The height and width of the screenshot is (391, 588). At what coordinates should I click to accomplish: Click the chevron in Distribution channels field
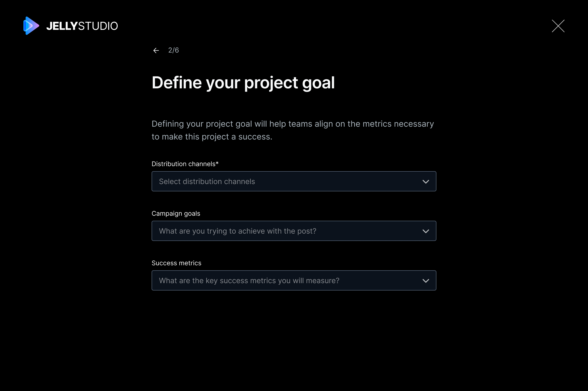(x=426, y=182)
